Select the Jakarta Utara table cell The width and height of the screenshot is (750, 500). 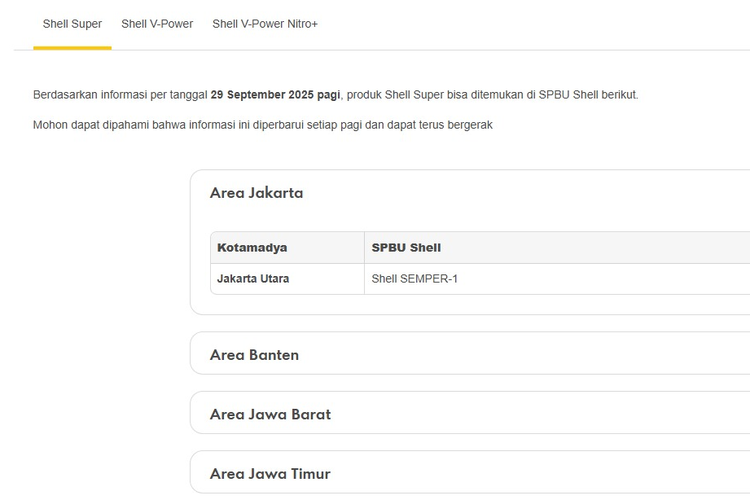(253, 279)
